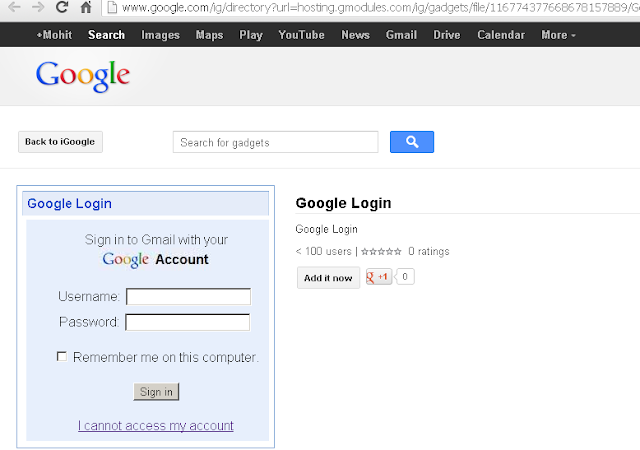Focus the Username text field

(x=188, y=297)
